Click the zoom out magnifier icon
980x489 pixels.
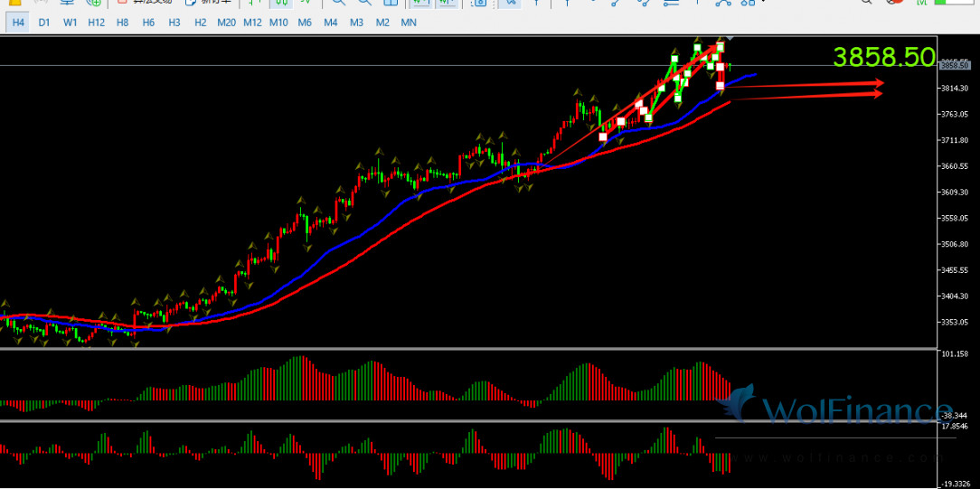(x=364, y=3)
